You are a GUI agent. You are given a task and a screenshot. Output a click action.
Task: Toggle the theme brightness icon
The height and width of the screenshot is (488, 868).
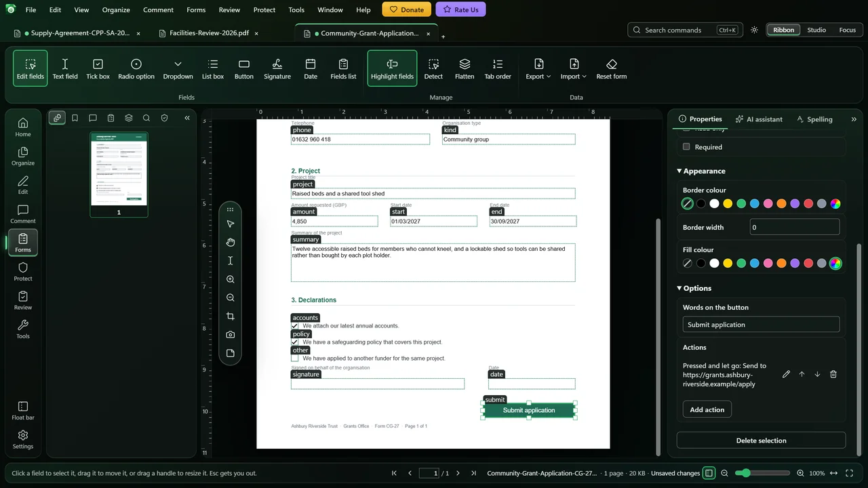[x=754, y=30]
